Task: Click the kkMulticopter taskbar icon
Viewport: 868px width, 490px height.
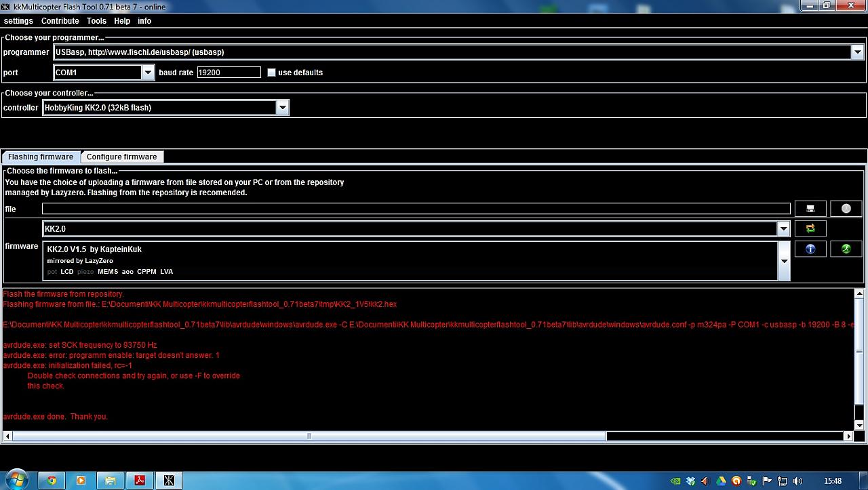Action: (x=170, y=481)
